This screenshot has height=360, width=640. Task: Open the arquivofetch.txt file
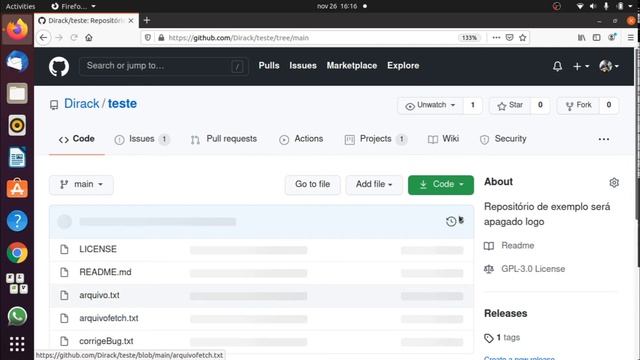tap(109, 318)
